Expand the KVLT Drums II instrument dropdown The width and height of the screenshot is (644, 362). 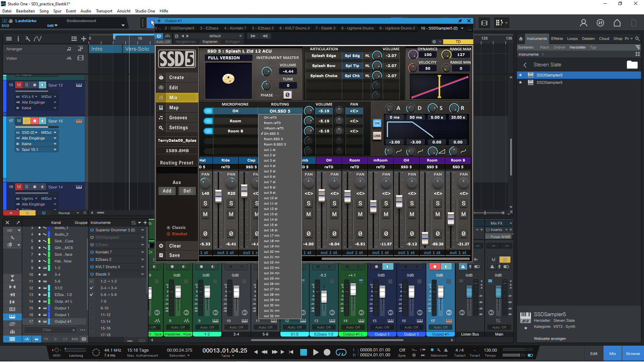[143, 267]
